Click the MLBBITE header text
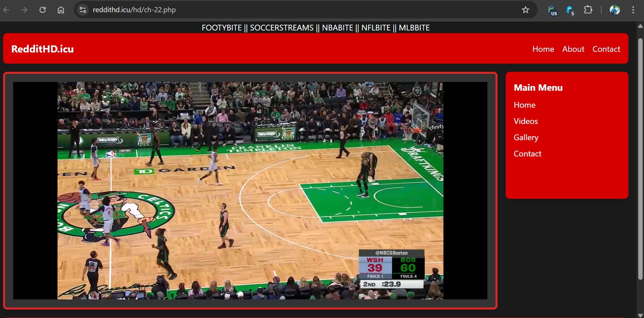 (x=414, y=28)
